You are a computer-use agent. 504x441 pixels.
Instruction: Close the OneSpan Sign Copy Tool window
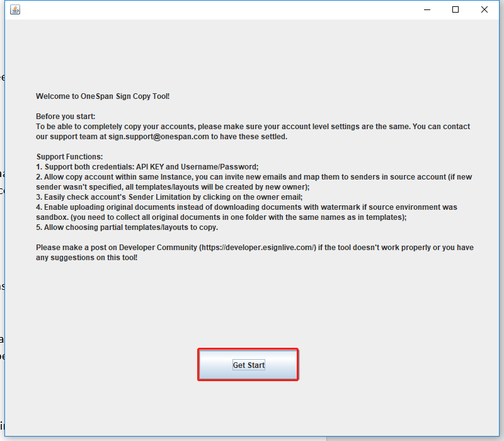tap(484, 9)
